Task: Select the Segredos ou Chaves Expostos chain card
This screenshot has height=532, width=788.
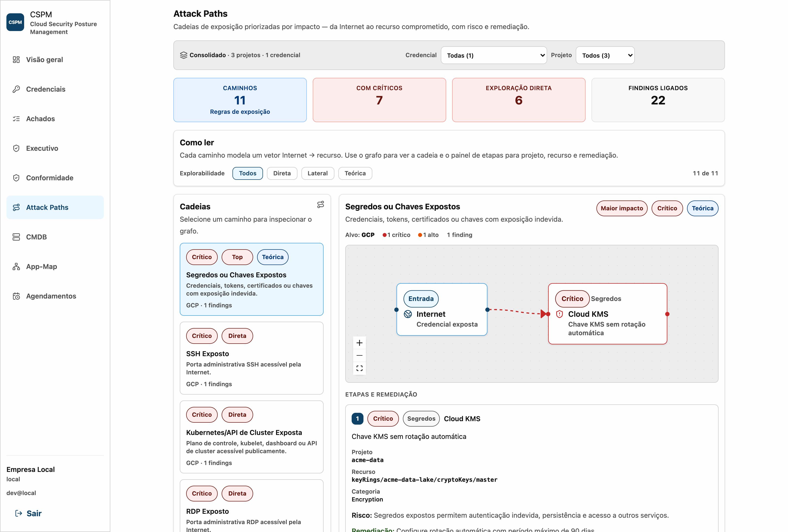Action: (251, 279)
